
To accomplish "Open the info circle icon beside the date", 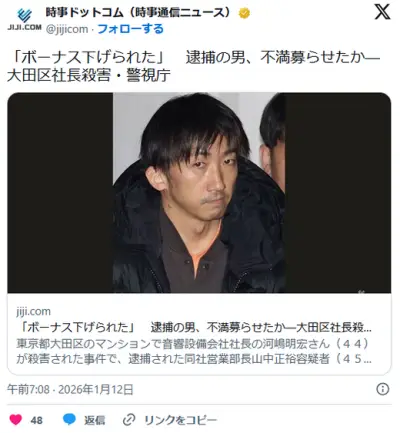I will coord(382,389).
